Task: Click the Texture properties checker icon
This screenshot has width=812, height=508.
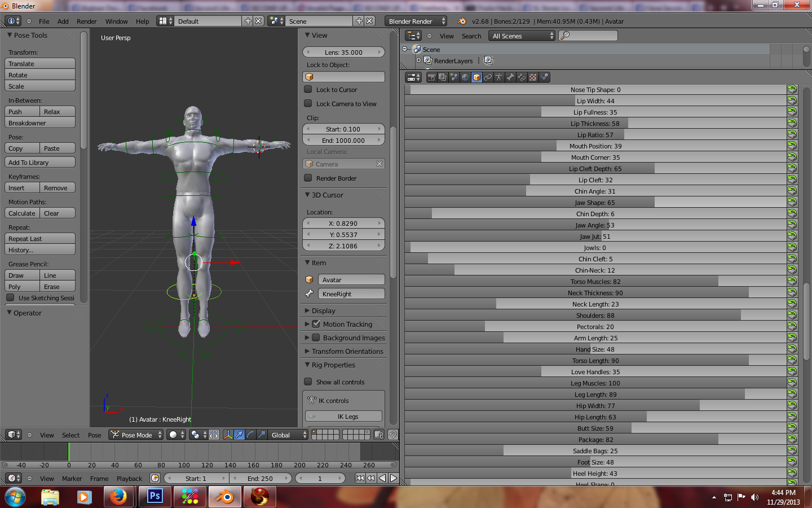Action: coord(533,77)
